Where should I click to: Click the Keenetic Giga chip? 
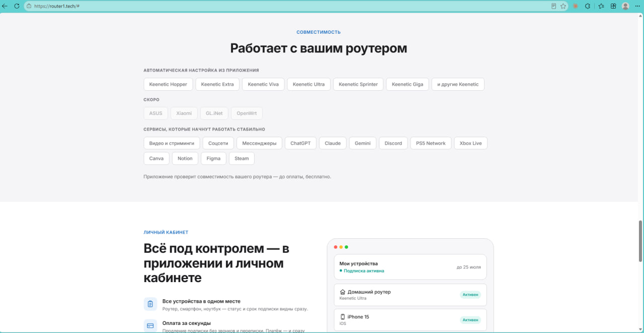coord(408,84)
